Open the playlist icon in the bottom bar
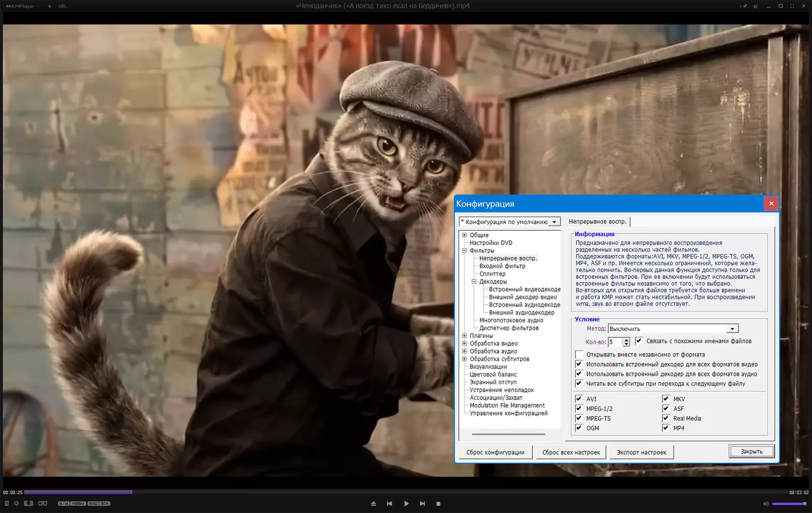 point(7,503)
